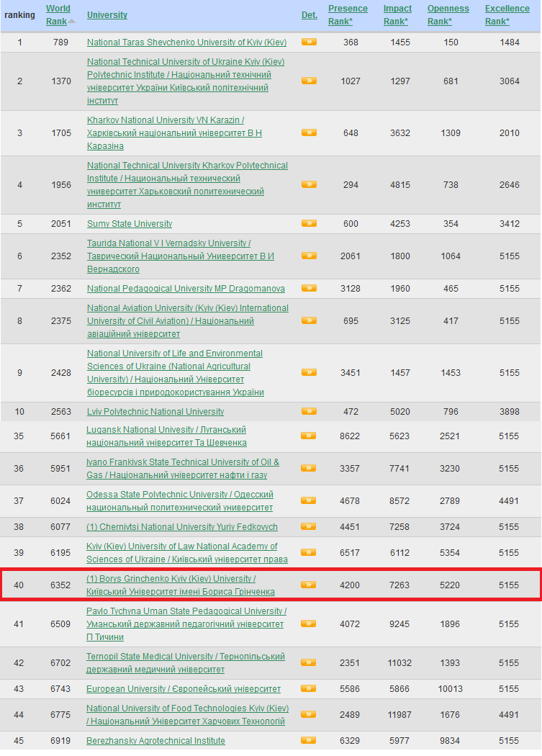Open National Taras Shevchenko University of Kyiv link
This screenshot has height=756, width=542.
(x=186, y=42)
